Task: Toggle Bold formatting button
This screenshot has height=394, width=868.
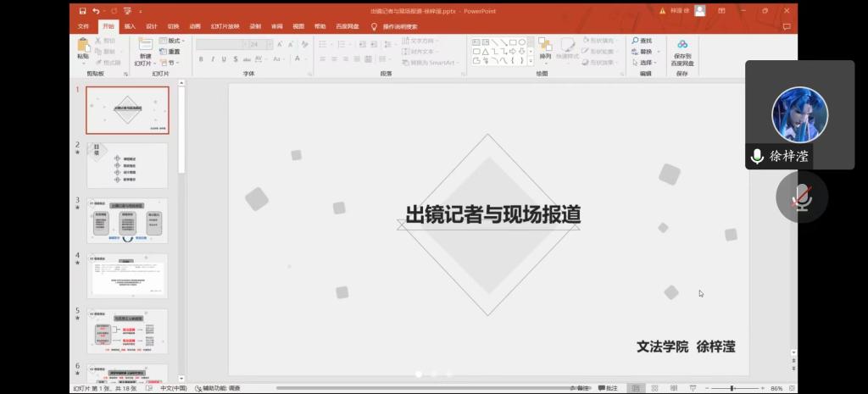Action: pyautogui.click(x=201, y=59)
